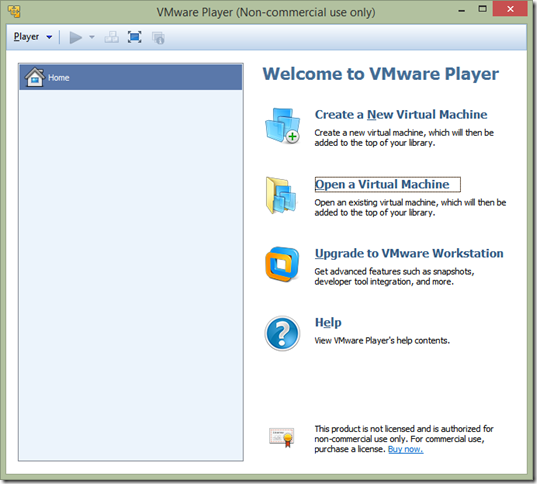Screen dimensions: 537x484
Task: Click Create a New Virtual Machine link
Action: (x=401, y=114)
